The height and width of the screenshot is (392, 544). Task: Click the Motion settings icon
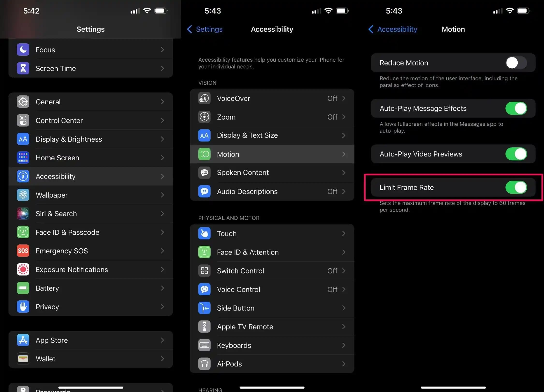click(204, 154)
